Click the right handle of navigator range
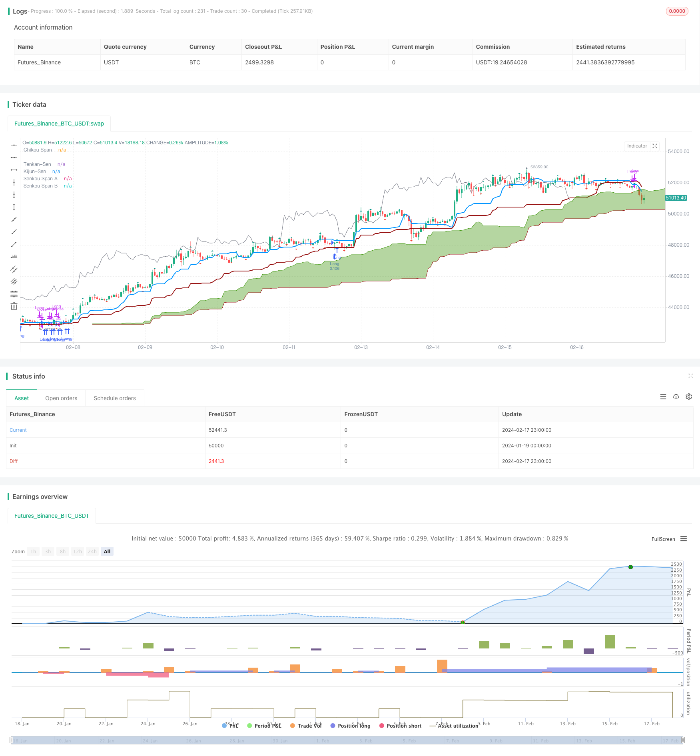Image resolution: width=700 pixels, height=756 pixels. [x=683, y=740]
